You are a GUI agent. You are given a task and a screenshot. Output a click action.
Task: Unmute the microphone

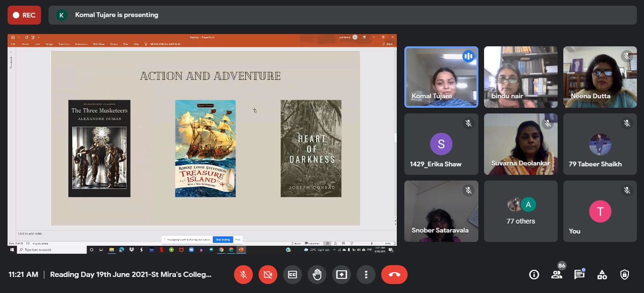click(x=243, y=275)
